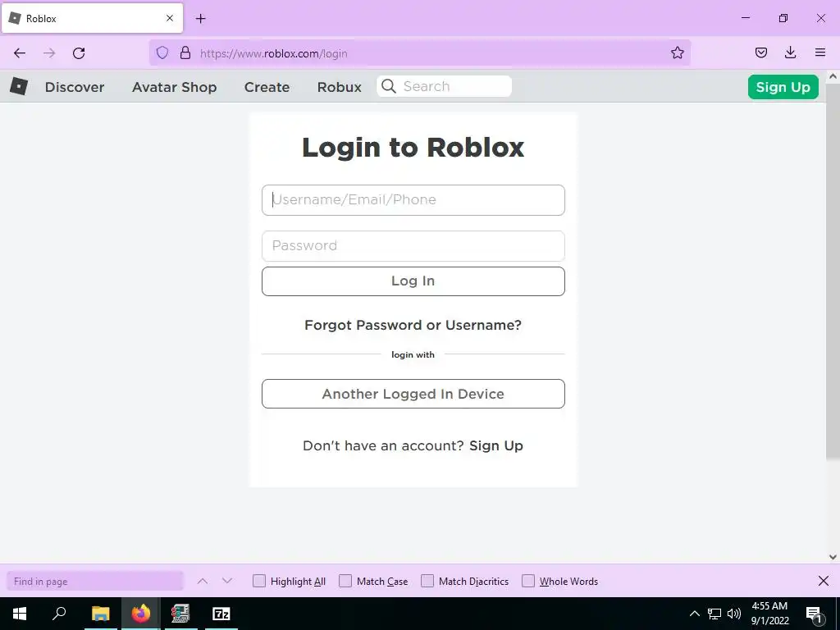Viewport: 840px width, 630px height.
Task: Open the network status tray icon
Action: [714, 614]
